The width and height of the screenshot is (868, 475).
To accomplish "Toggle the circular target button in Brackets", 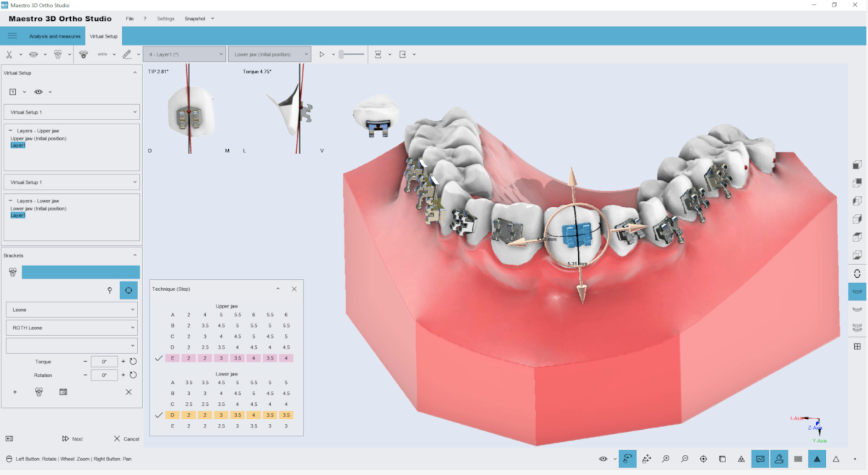I will (x=128, y=290).
